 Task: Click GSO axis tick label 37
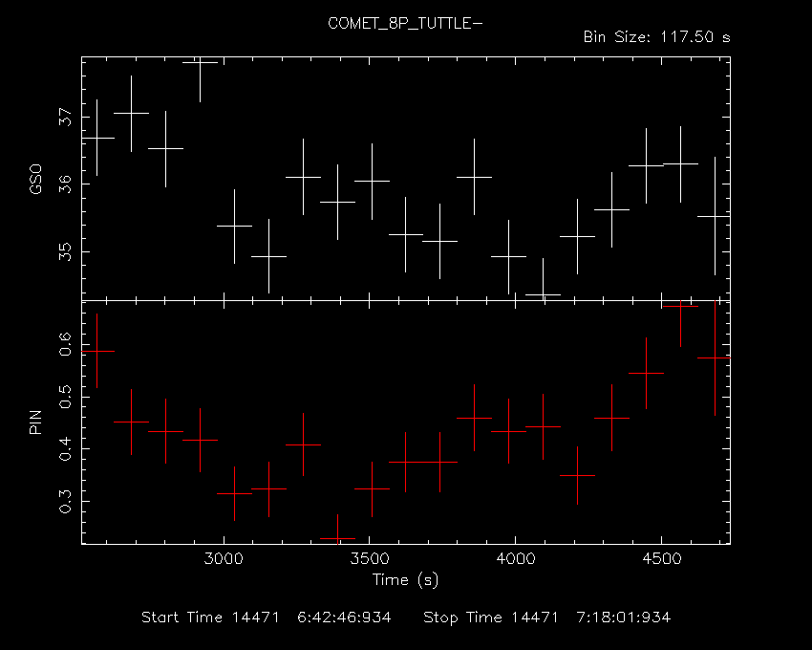[x=66, y=118]
